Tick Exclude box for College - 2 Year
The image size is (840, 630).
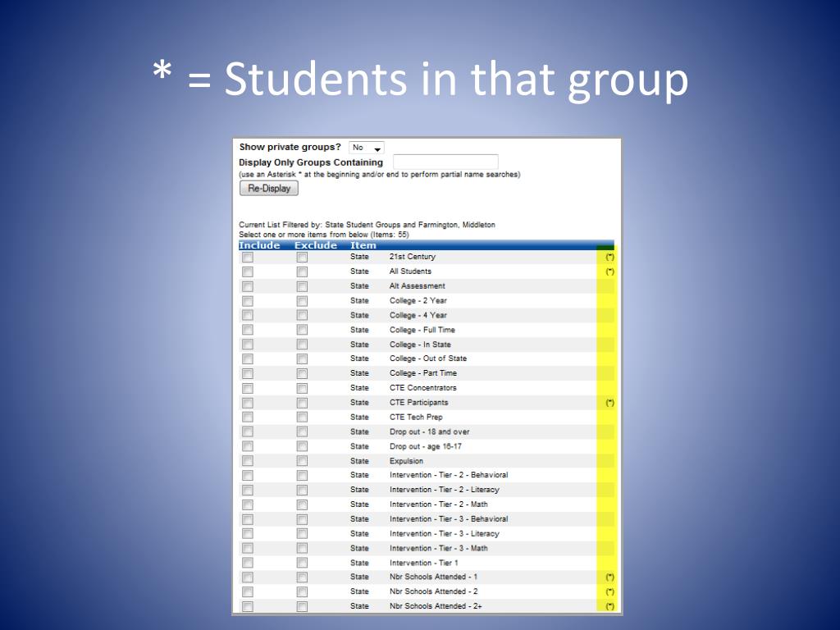pyautogui.click(x=302, y=301)
